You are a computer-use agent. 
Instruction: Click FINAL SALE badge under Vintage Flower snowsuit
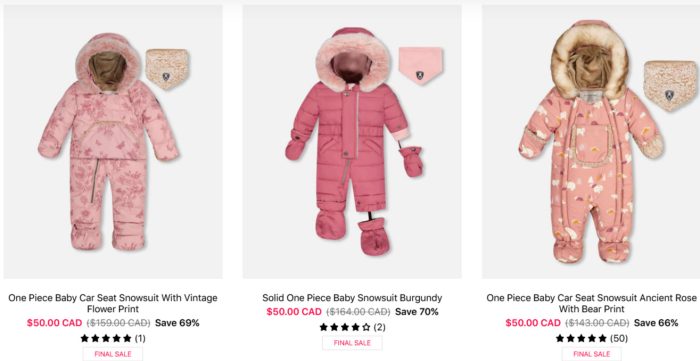click(113, 354)
